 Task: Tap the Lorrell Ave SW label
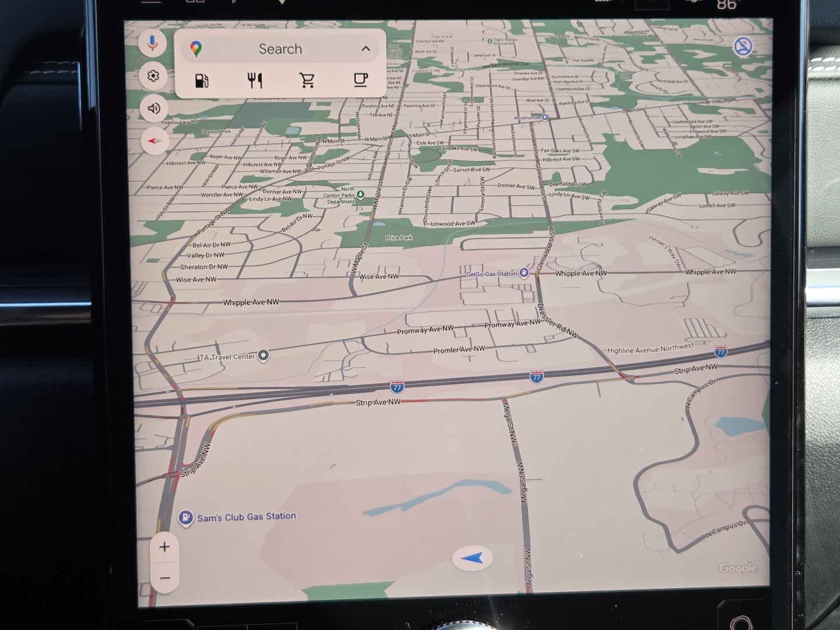coord(716,205)
